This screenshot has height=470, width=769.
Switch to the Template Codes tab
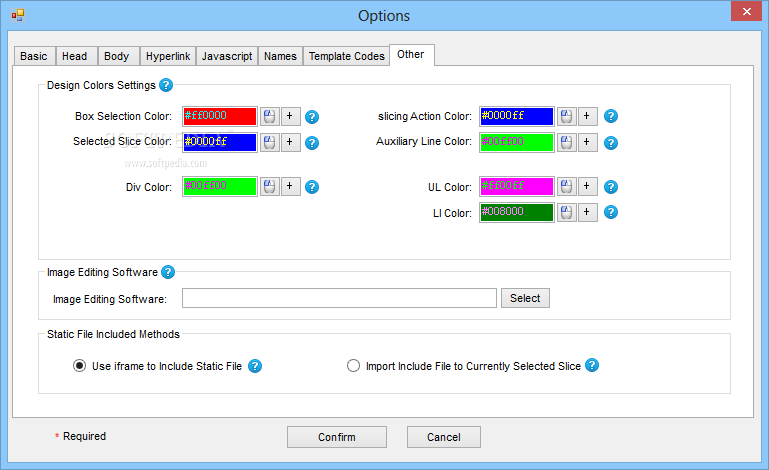pos(346,56)
